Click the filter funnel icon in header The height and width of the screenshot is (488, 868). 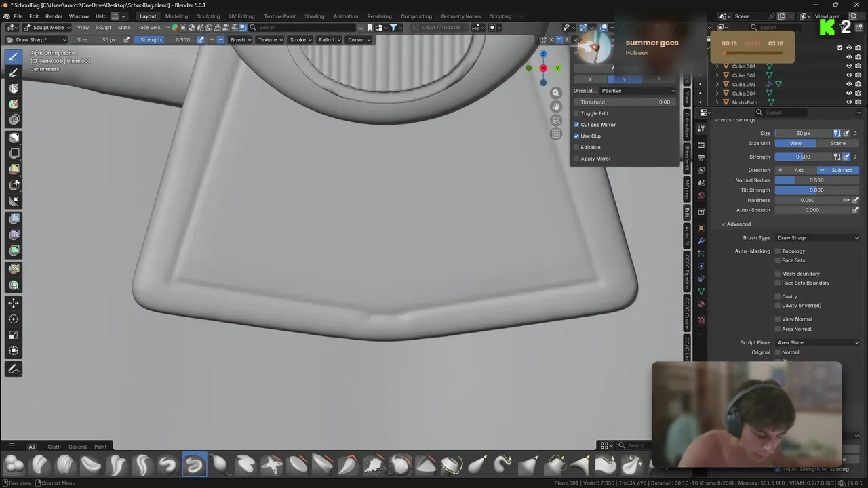click(x=393, y=28)
